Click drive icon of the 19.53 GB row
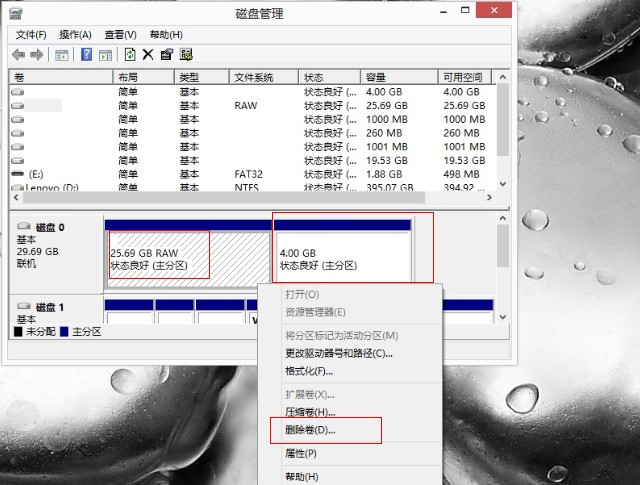Screen dimensions: 640x485 [17, 160]
